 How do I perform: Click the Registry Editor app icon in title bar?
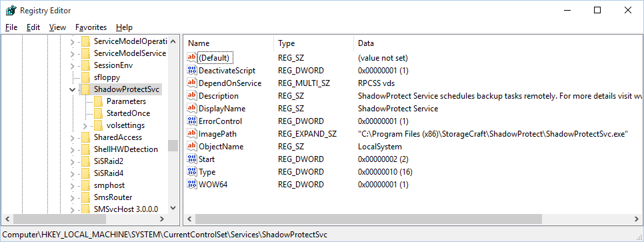[11, 11]
